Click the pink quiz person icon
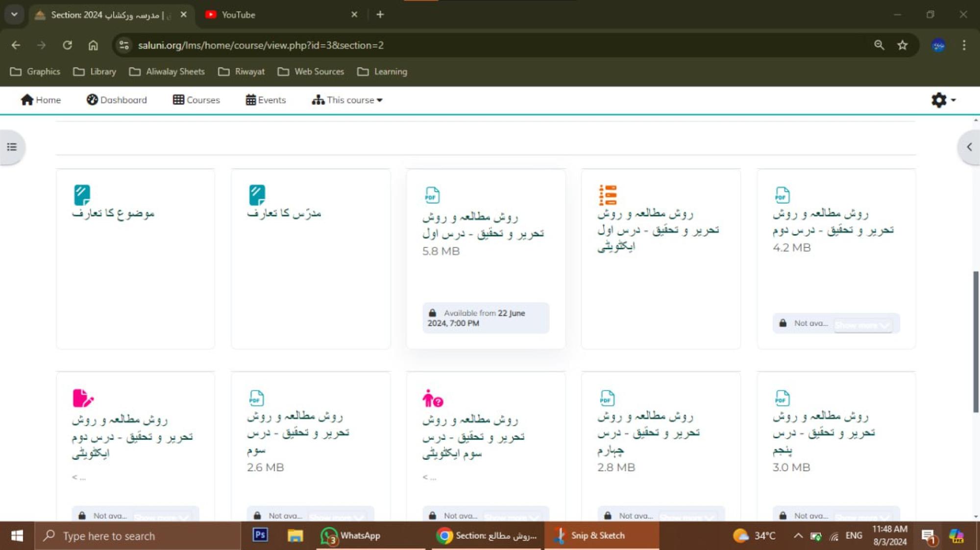 point(432,399)
